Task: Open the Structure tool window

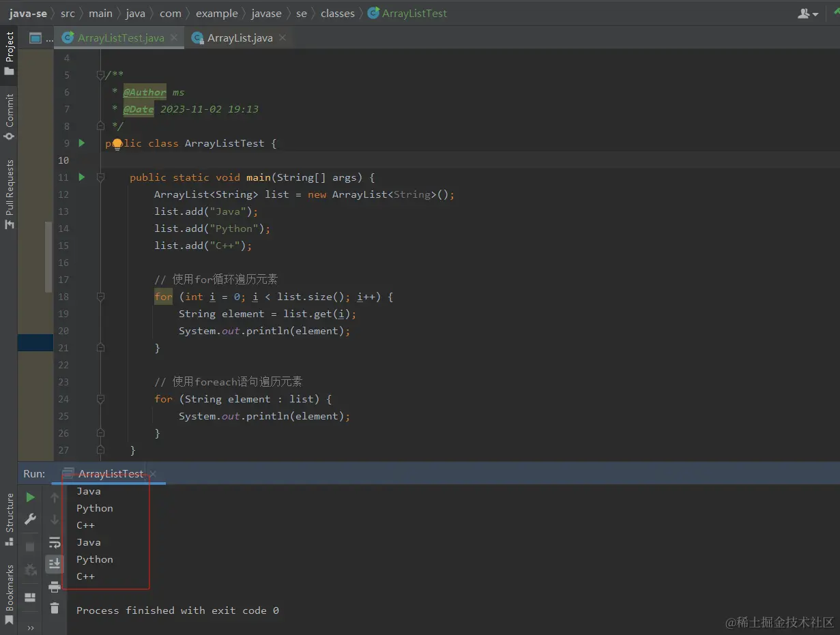Action: click(x=10, y=519)
